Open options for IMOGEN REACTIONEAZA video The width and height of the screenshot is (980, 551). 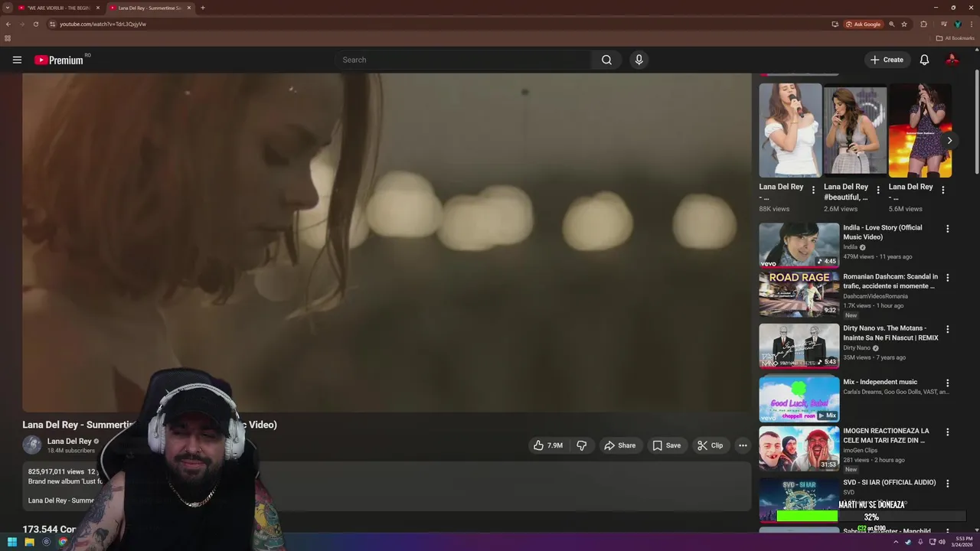[947, 432]
